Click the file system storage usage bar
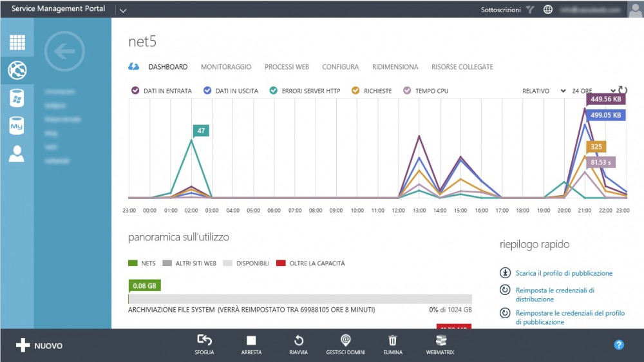Image resolution: width=644 pixels, height=362 pixels. [x=300, y=299]
